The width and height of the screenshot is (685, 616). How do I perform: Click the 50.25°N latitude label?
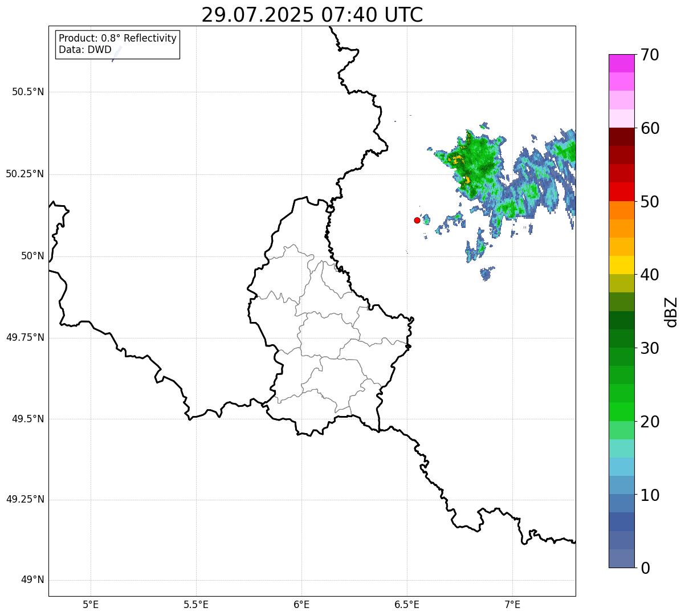25,174
